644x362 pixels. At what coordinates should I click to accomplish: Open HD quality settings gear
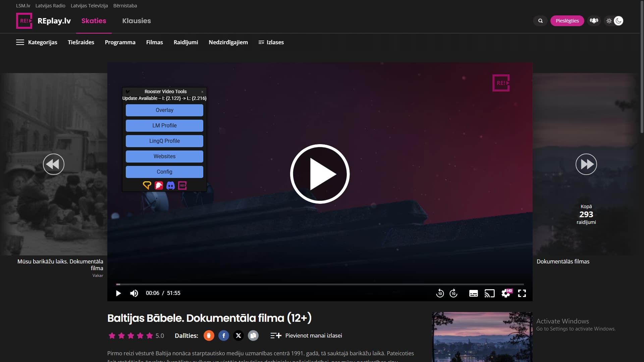pyautogui.click(x=506, y=293)
